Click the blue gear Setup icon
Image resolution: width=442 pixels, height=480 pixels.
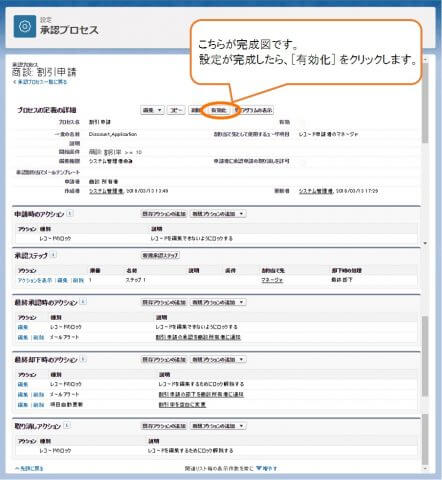click(25, 26)
